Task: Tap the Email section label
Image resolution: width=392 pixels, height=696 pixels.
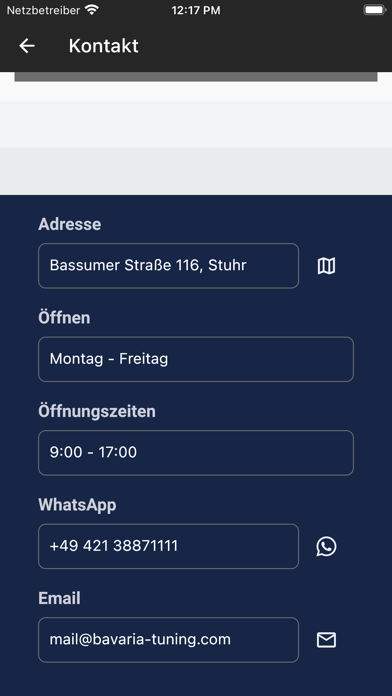Action: 59,598
